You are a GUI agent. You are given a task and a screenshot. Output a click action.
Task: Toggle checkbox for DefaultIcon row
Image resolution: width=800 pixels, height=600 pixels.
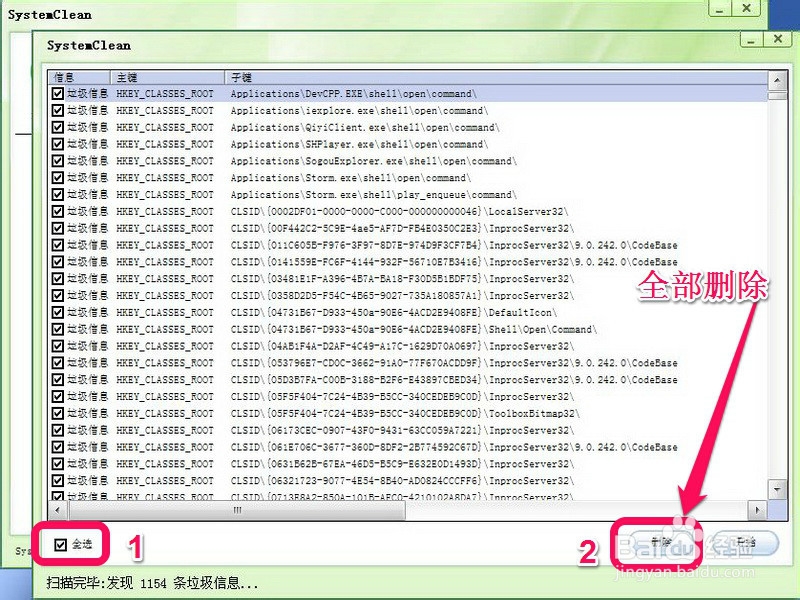point(58,312)
